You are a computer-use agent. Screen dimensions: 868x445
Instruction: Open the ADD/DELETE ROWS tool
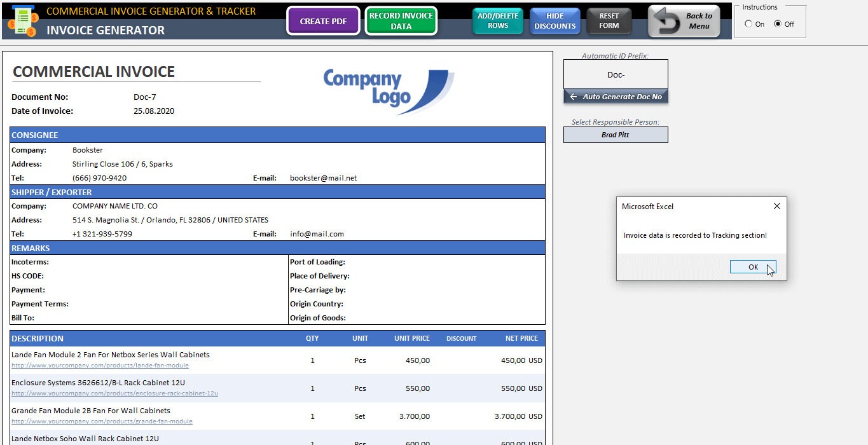click(x=497, y=20)
